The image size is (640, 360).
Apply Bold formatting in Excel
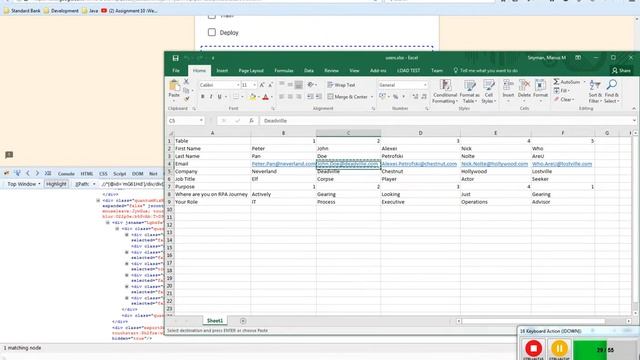click(x=202, y=97)
